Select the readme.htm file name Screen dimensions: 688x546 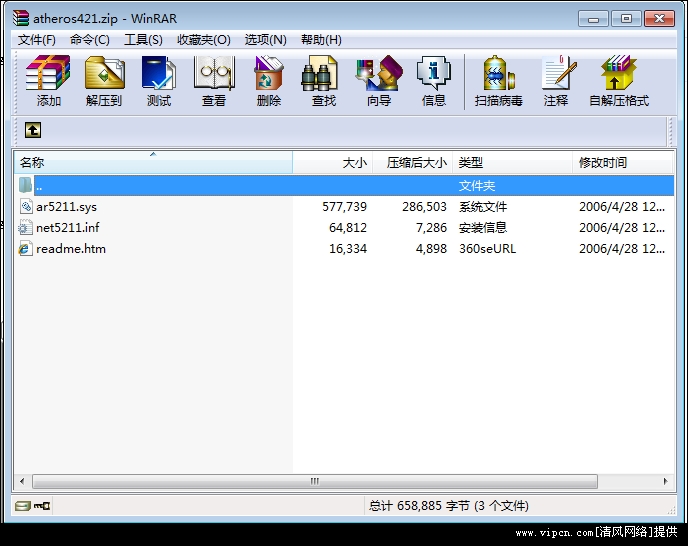pos(71,248)
